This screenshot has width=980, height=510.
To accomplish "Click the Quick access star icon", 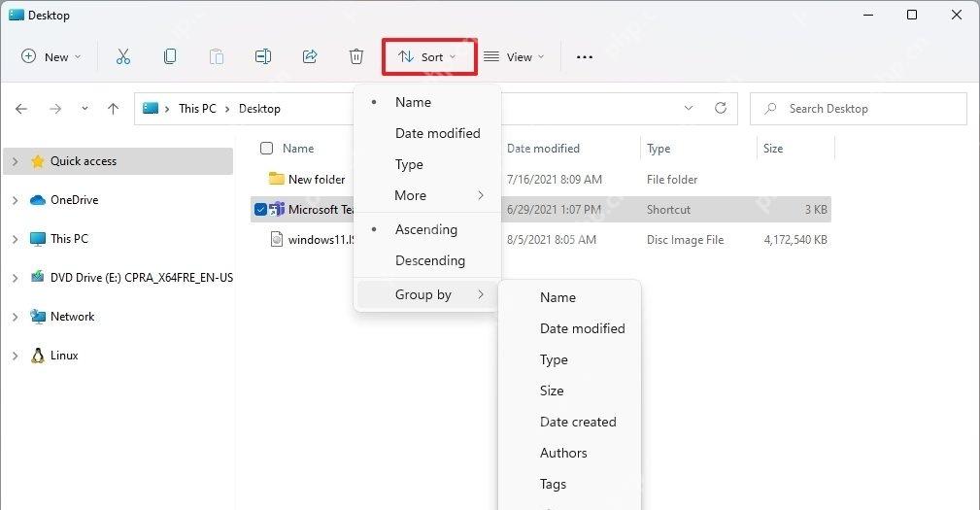I will pos(38,161).
